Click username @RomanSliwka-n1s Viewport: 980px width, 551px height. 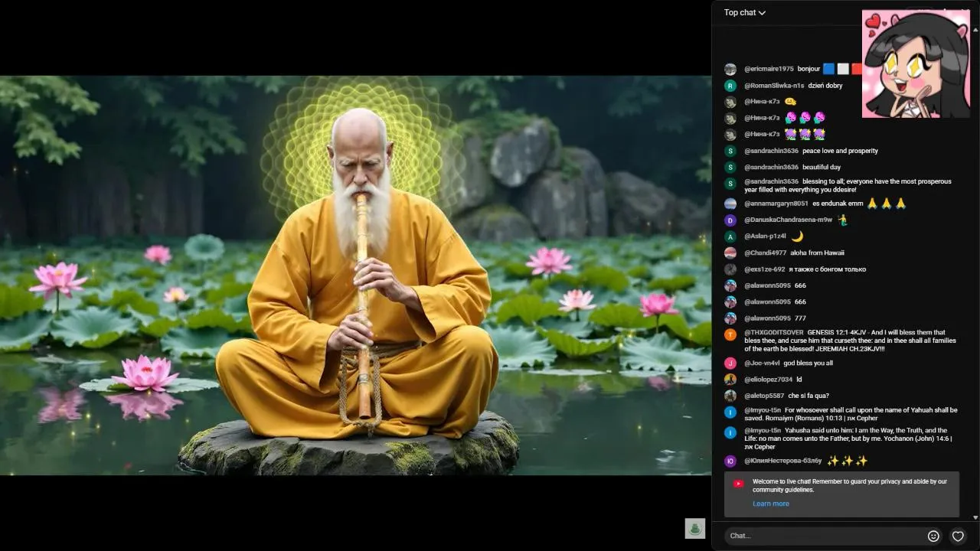(x=774, y=86)
